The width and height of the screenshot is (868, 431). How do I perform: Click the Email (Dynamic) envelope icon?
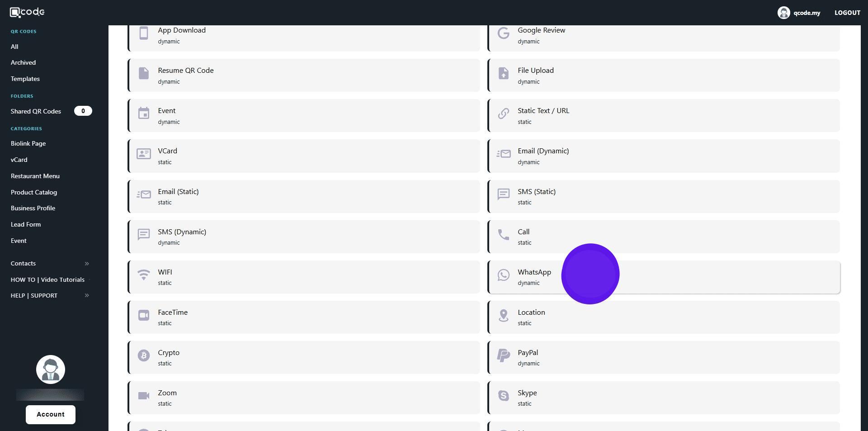(x=504, y=154)
